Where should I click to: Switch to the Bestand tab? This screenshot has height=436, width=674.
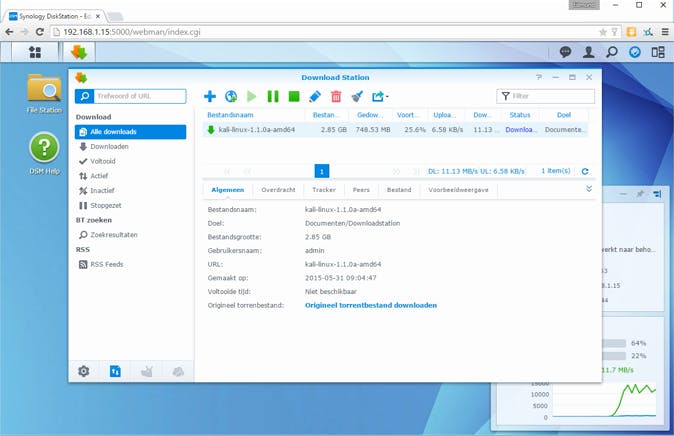click(x=399, y=190)
